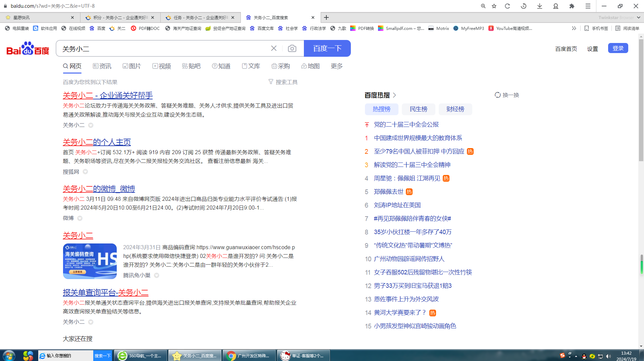This screenshot has width=644, height=361.
Task: Expand 百度热搜 with the chevron
Action: coord(394,95)
